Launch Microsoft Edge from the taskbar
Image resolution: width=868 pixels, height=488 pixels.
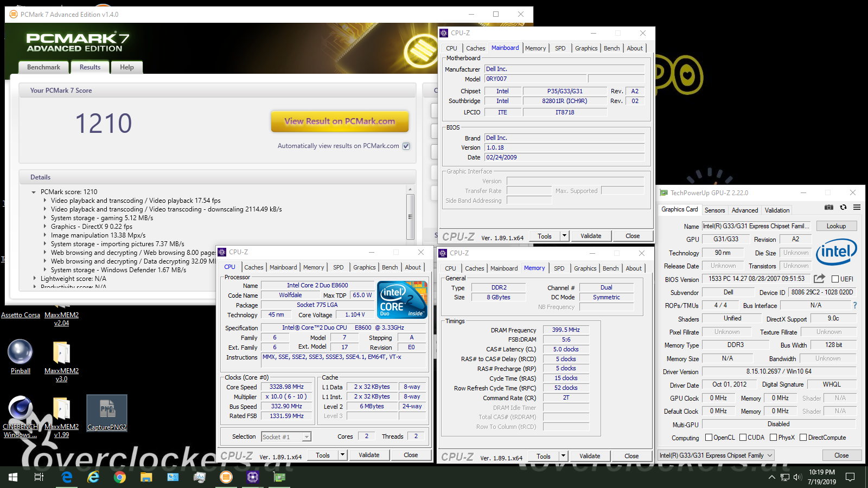[67, 477]
